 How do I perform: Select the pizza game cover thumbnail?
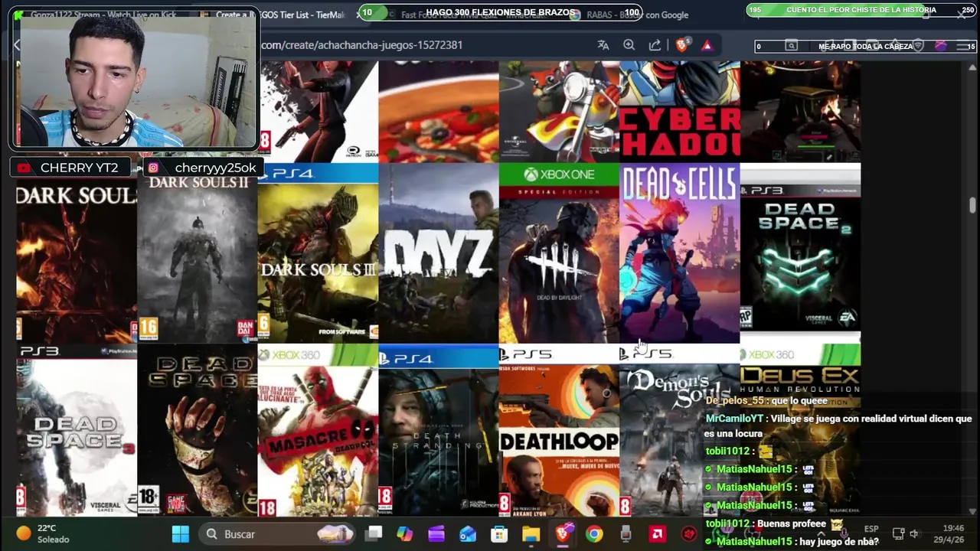[439, 112]
